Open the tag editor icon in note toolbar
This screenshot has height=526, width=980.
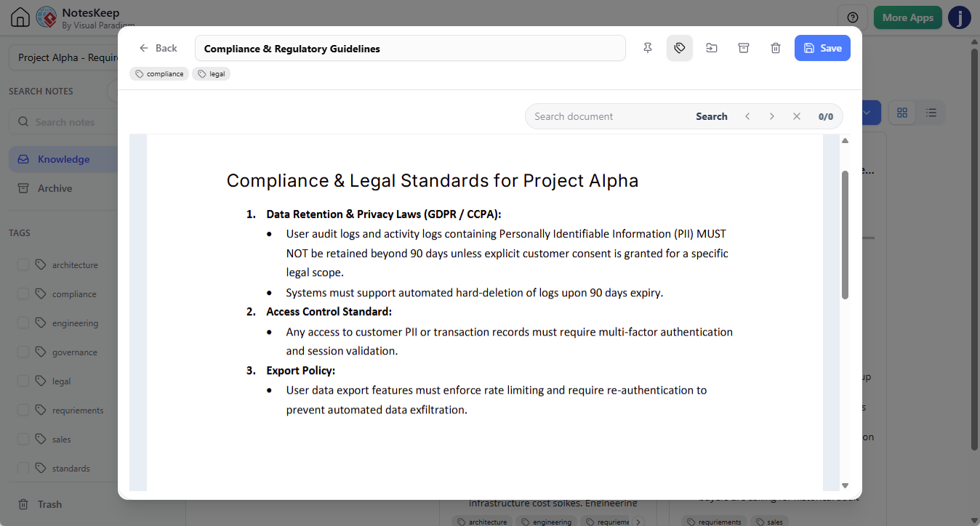[x=680, y=48]
